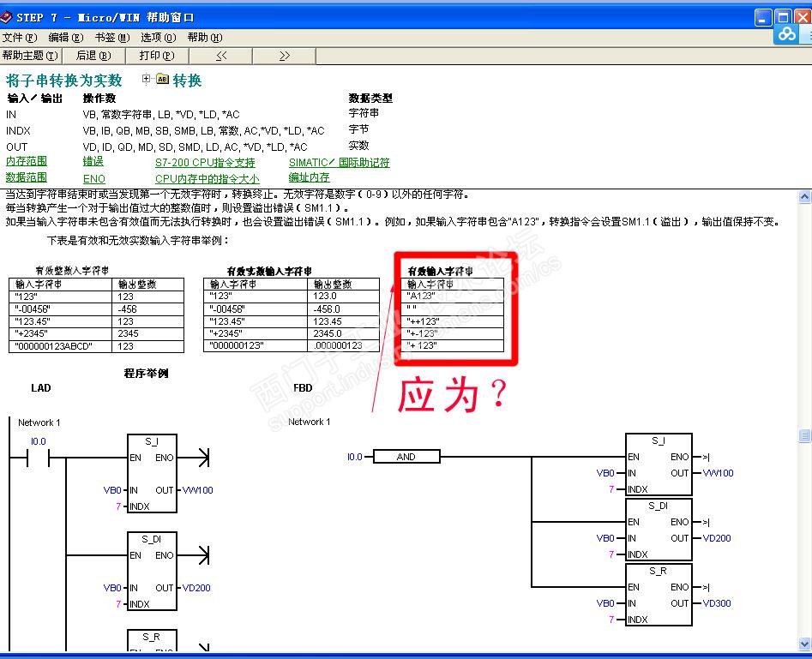
Task: Click the AND block in the FBD network
Action: (406, 457)
